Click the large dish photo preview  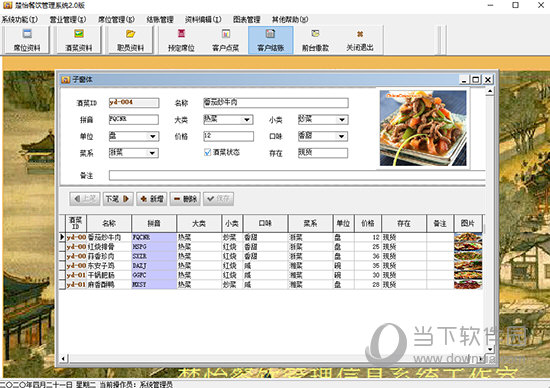coord(423,128)
